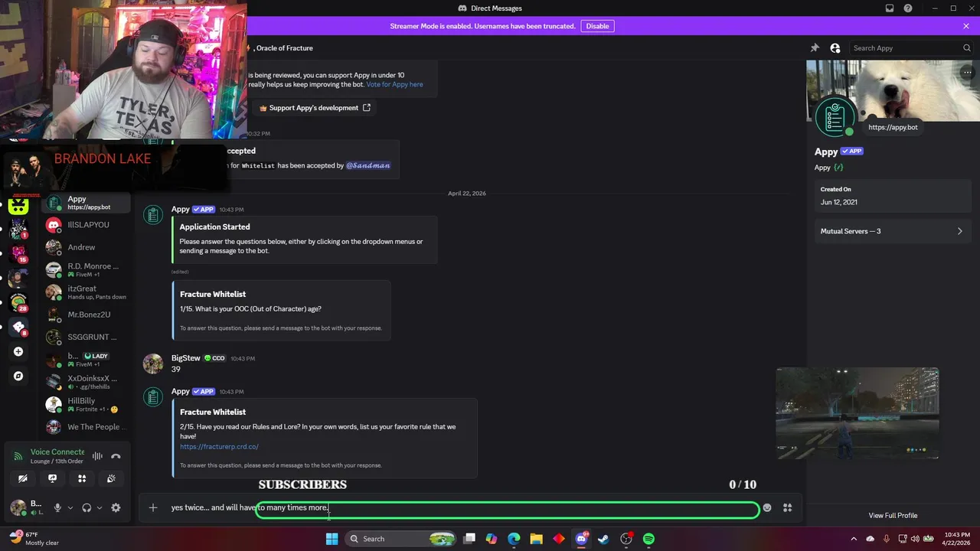Open pinned messages

815,47
